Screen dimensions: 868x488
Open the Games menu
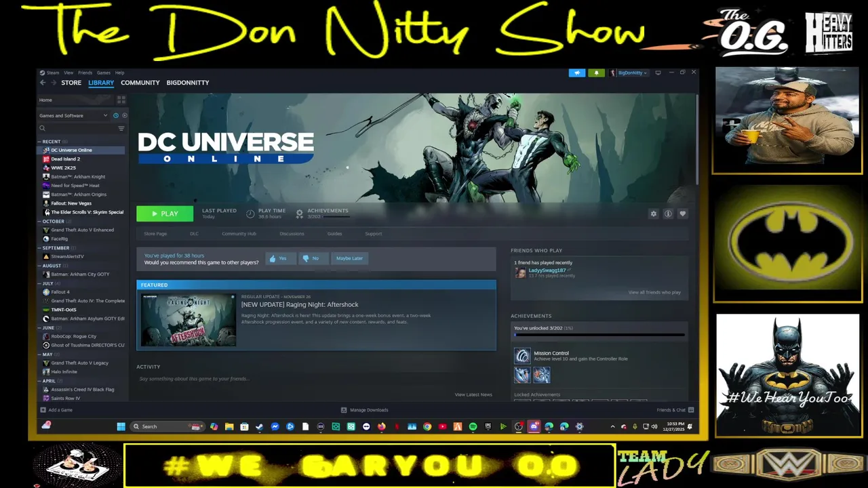coord(103,73)
